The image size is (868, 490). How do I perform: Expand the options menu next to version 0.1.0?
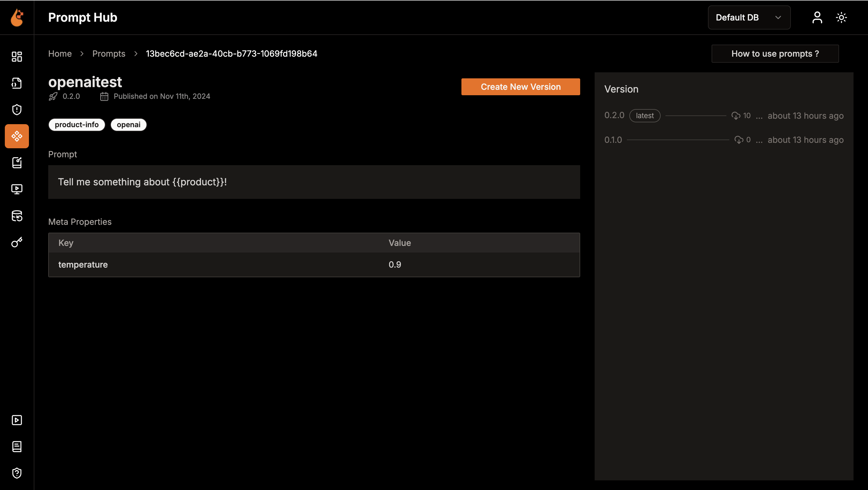click(x=759, y=140)
